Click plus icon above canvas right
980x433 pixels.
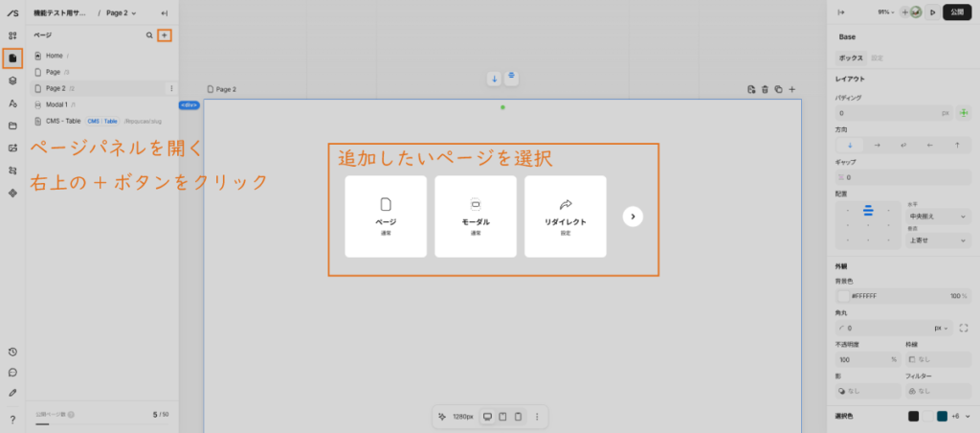point(791,89)
